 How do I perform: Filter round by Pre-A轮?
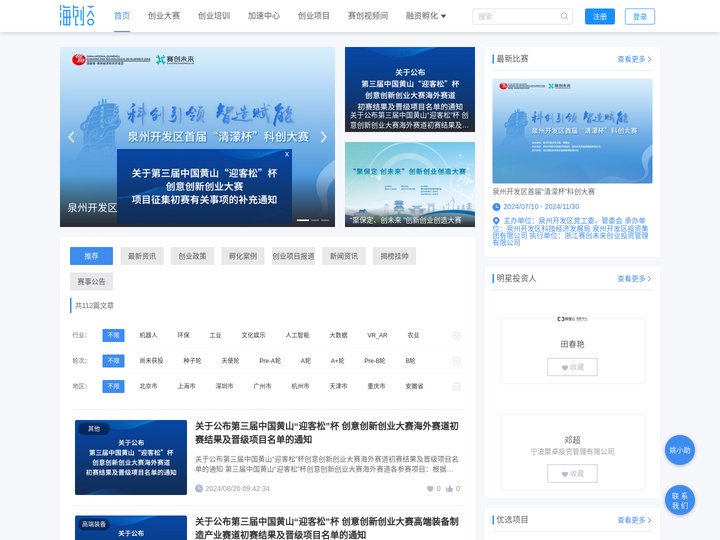pyautogui.click(x=270, y=361)
